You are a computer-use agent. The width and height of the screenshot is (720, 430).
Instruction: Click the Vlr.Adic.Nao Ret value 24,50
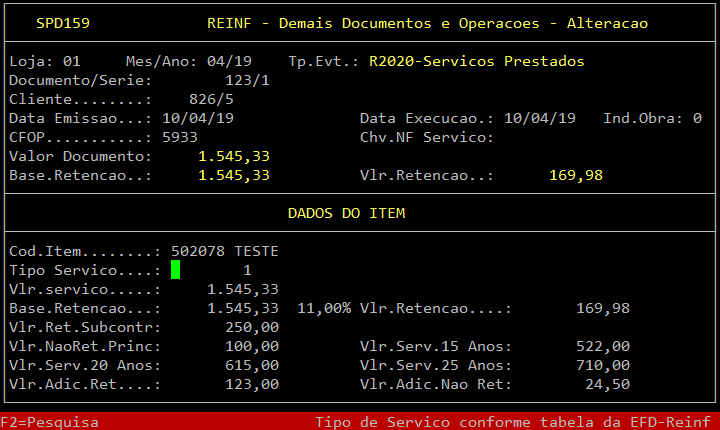[x=607, y=384]
